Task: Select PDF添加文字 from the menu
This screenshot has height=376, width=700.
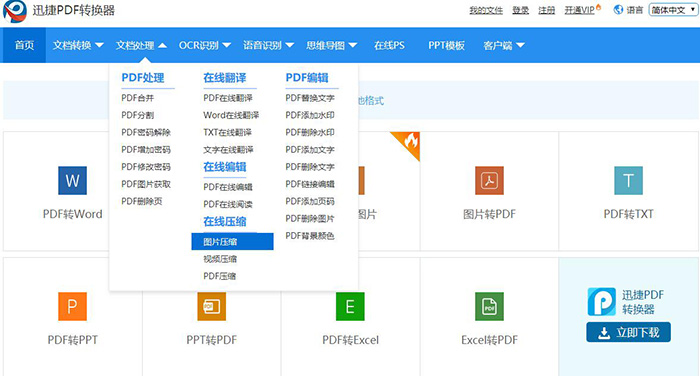Action: point(310,150)
